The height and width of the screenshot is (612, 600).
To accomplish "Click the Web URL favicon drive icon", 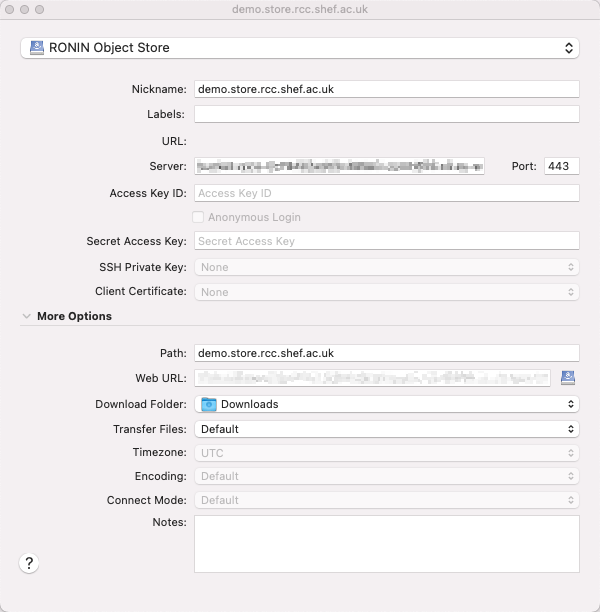I will tap(568, 377).
